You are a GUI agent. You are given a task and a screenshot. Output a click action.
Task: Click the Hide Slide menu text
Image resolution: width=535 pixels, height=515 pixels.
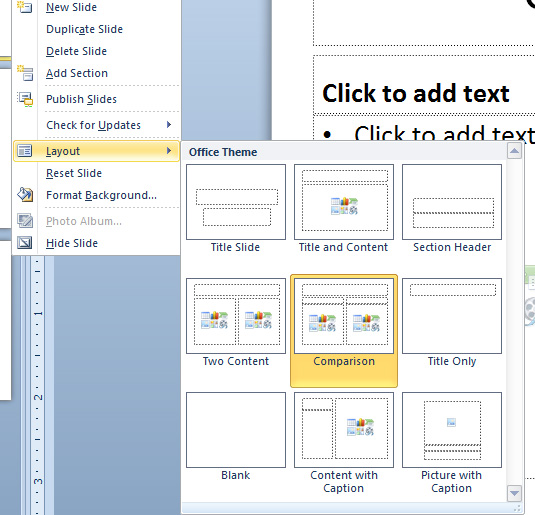click(72, 243)
